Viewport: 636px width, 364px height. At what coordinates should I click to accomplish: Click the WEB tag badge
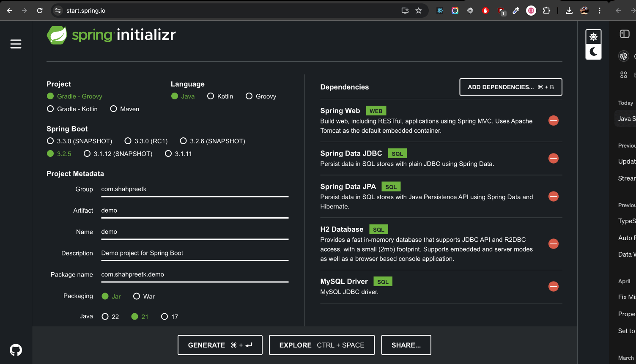click(376, 111)
